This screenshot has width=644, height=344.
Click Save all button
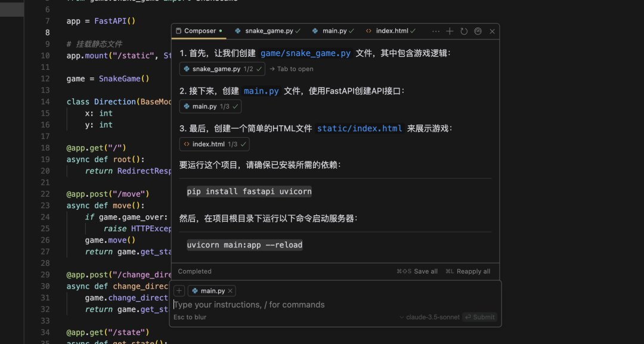click(x=417, y=271)
